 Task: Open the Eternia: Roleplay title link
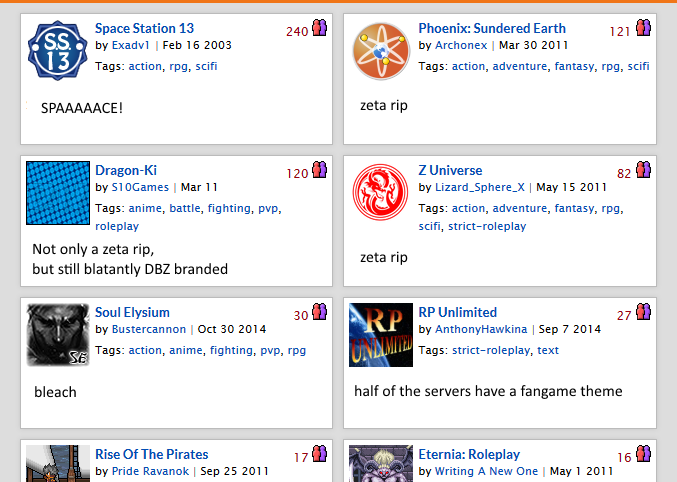tap(469, 455)
